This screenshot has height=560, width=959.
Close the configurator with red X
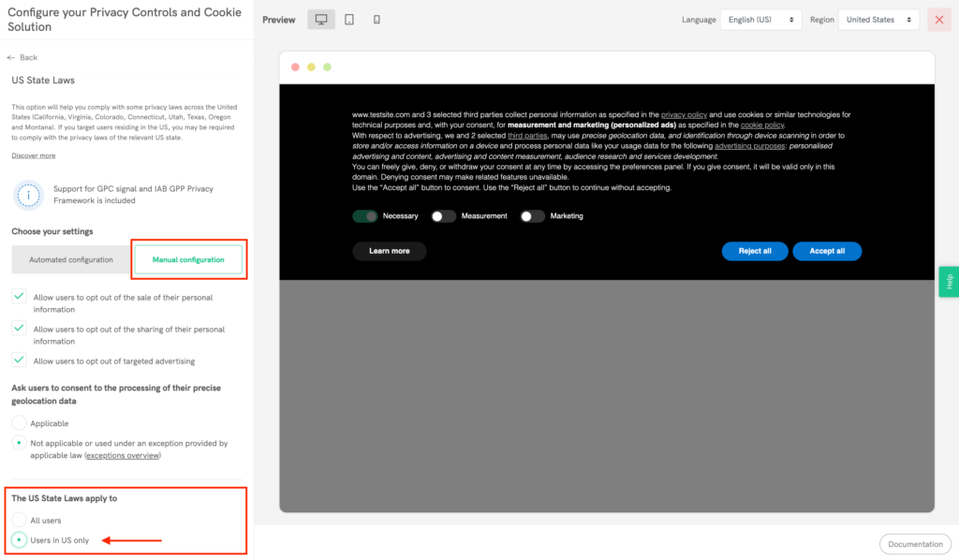point(938,20)
